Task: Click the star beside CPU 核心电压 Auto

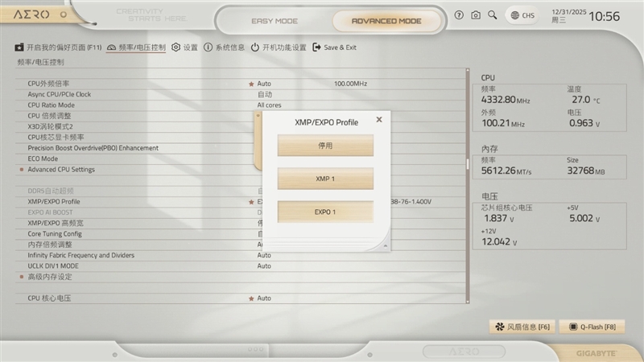Action: pos(251,298)
